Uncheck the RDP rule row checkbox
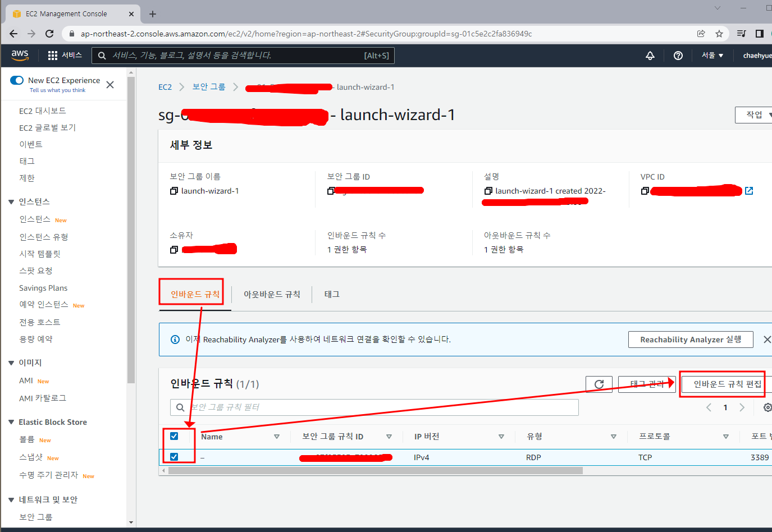 175,457
